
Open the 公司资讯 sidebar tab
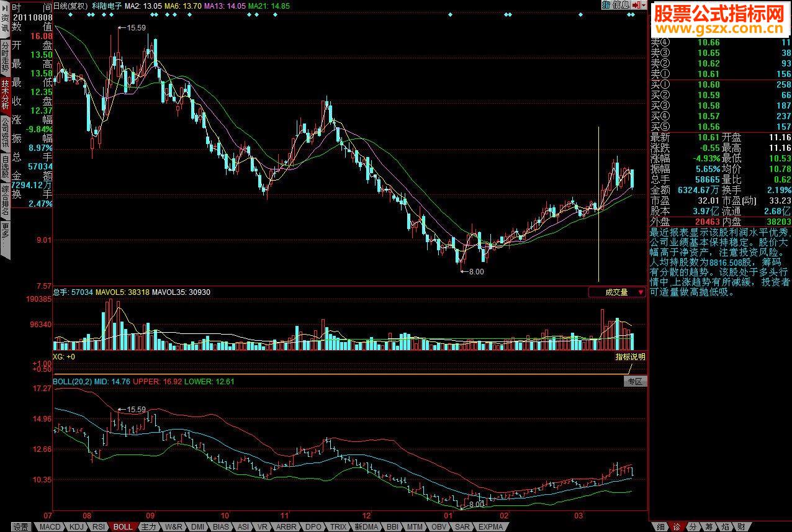coord(5,132)
